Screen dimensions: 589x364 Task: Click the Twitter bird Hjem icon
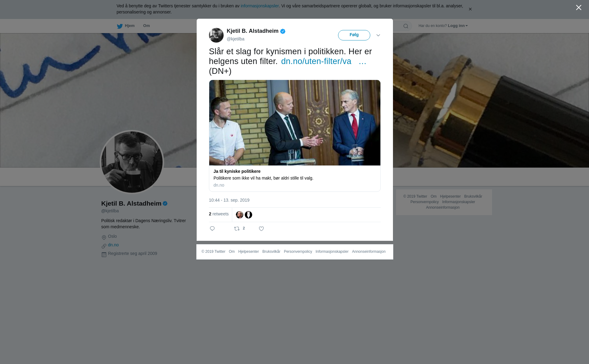[x=120, y=26]
